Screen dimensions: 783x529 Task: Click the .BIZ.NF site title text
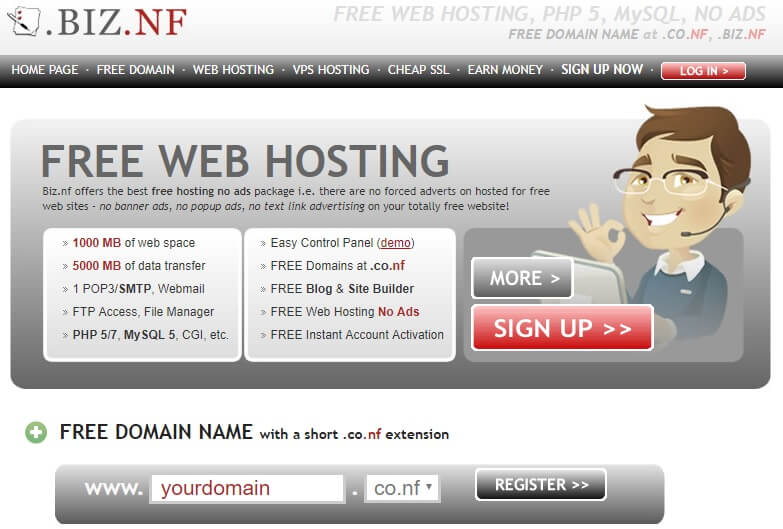(116, 22)
